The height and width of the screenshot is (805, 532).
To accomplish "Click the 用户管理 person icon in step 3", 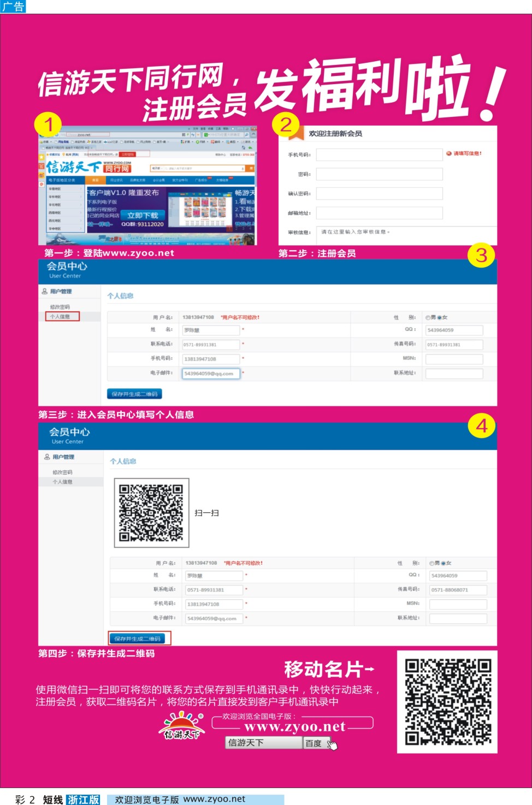I will click(44, 291).
